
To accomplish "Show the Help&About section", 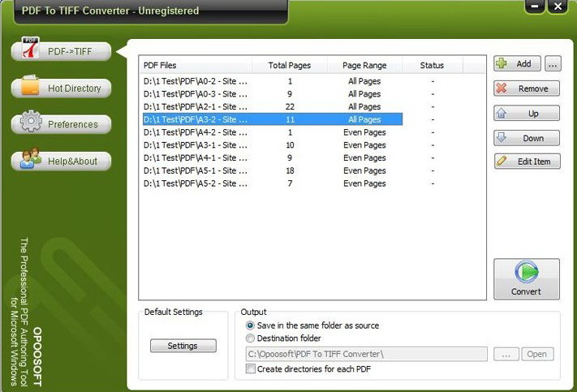I will pos(61,161).
